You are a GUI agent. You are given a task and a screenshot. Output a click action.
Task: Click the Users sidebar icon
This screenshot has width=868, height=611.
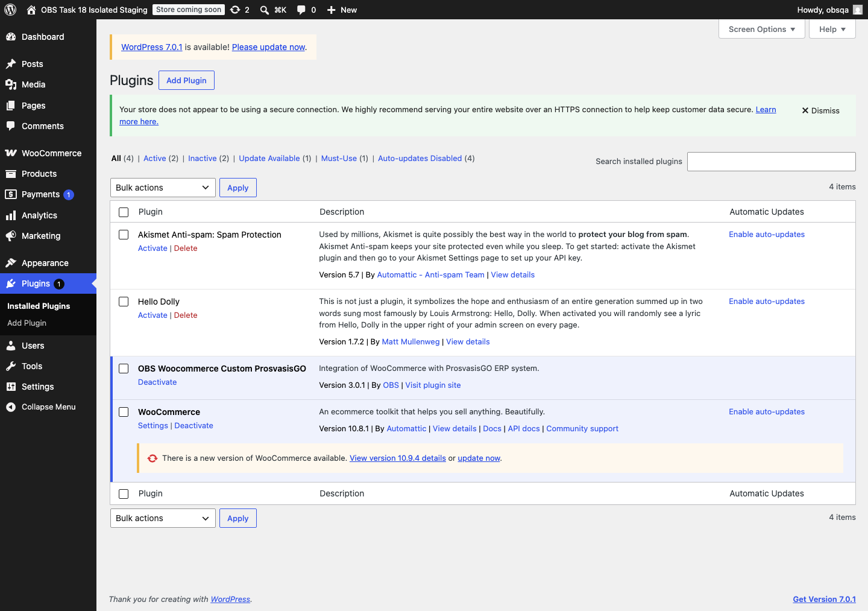pos(11,346)
